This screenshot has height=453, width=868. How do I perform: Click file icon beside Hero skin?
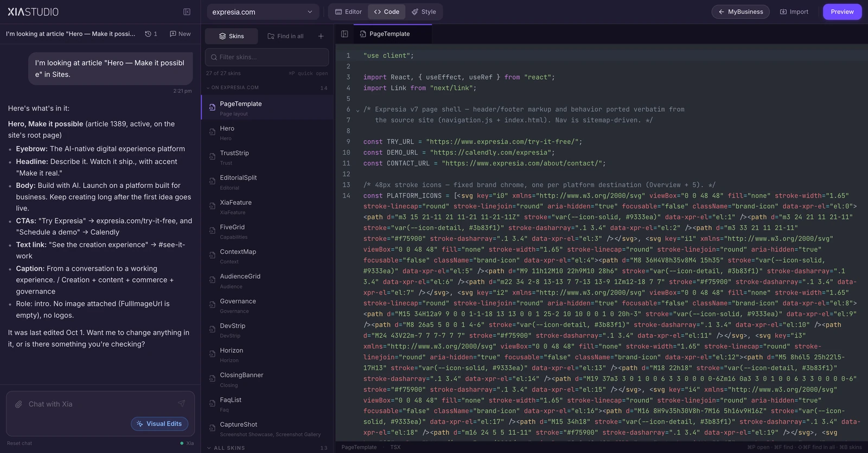[212, 132]
